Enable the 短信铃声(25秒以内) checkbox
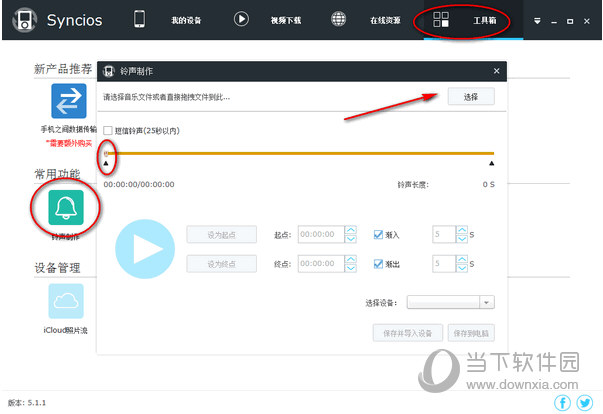Viewport: 603px width, 414px height. tap(108, 131)
